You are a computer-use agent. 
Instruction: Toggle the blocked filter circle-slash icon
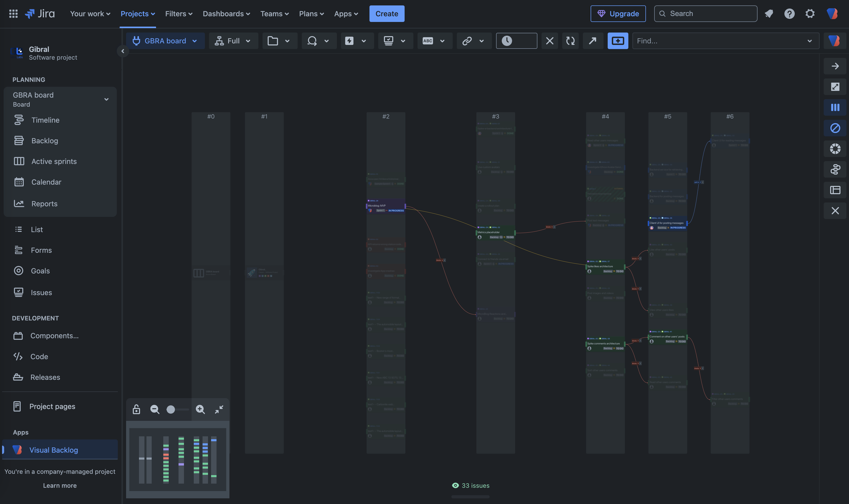click(835, 128)
